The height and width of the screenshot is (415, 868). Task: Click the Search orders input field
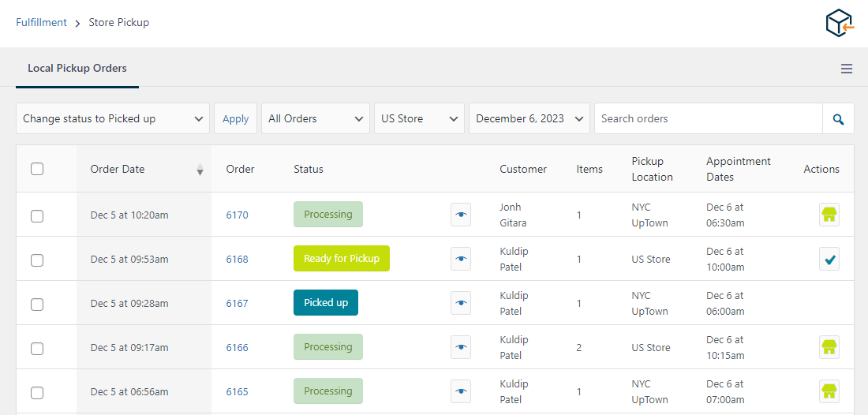[708, 119]
